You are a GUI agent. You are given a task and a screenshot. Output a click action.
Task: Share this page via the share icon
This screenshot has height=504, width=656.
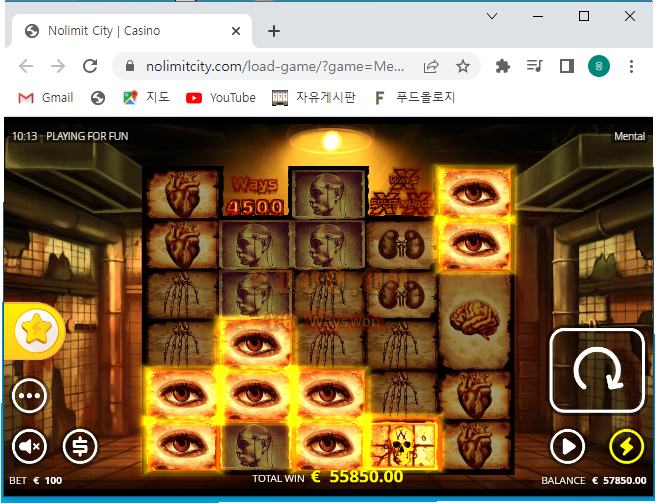[x=431, y=66]
